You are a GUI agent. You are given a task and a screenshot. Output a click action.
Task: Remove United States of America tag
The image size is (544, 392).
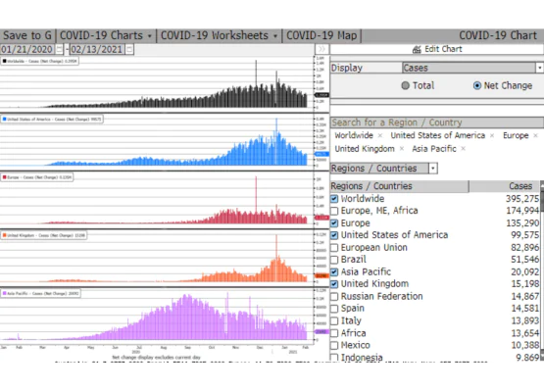point(492,135)
